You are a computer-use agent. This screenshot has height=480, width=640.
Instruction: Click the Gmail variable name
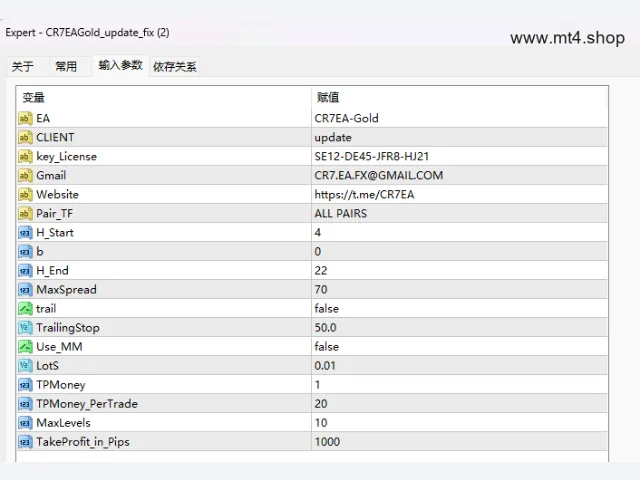[51, 176]
